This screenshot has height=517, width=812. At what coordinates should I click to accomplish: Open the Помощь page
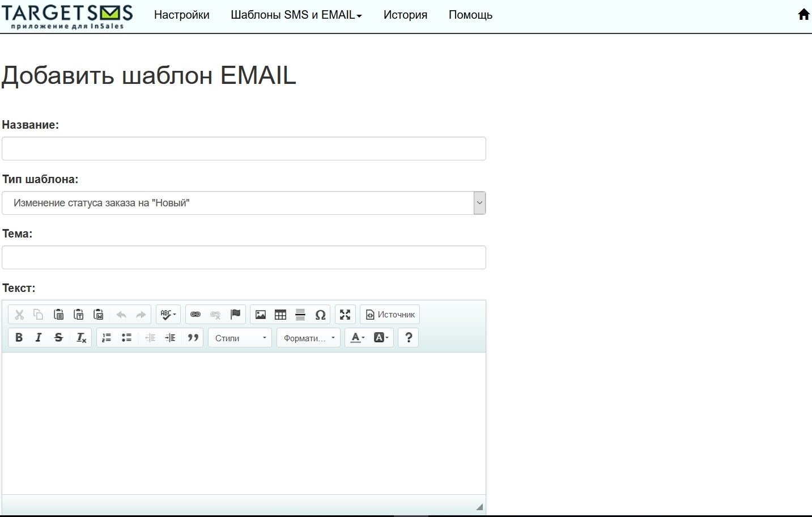click(x=470, y=15)
